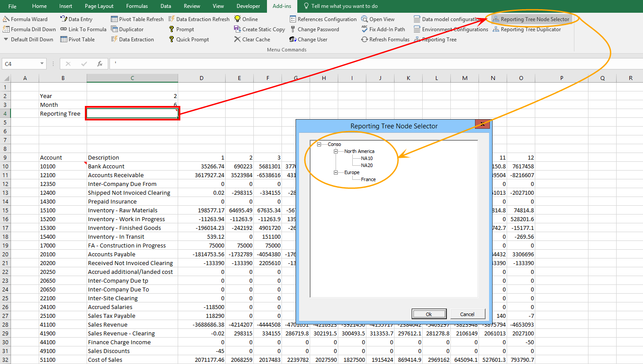Open the Name Box dropdown arrow
The image size is (643, 364).
[42, 64]
